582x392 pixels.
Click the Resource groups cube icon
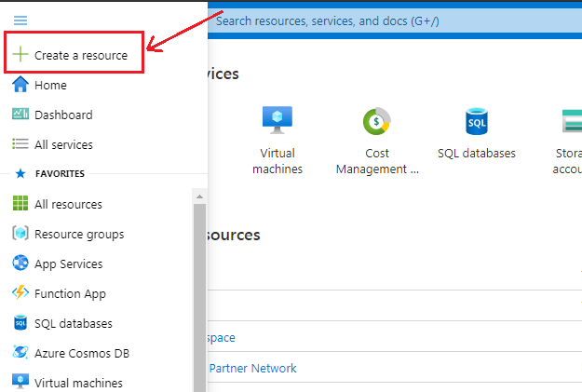tap(20, 233)
